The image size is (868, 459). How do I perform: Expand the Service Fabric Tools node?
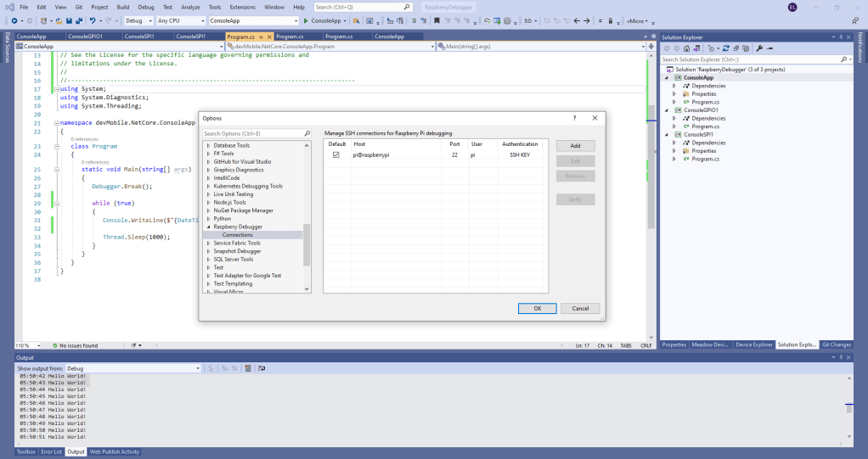[207, 243]
